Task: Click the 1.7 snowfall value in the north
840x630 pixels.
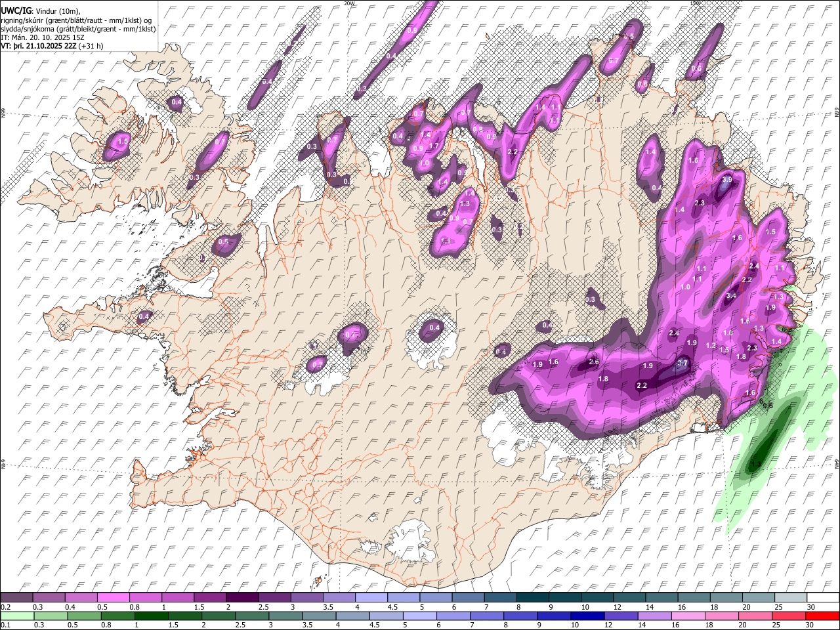Action: [x=433, y=146]
